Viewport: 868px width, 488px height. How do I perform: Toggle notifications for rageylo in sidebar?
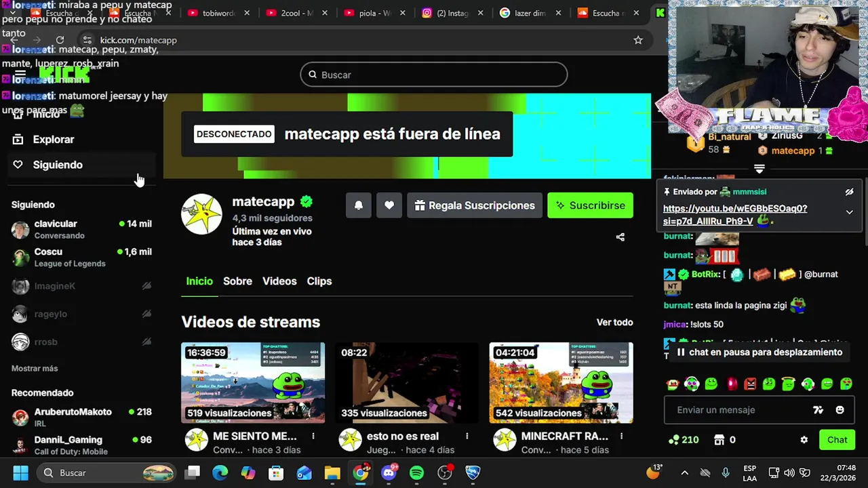pyautogui.click(x=146, y=314)
